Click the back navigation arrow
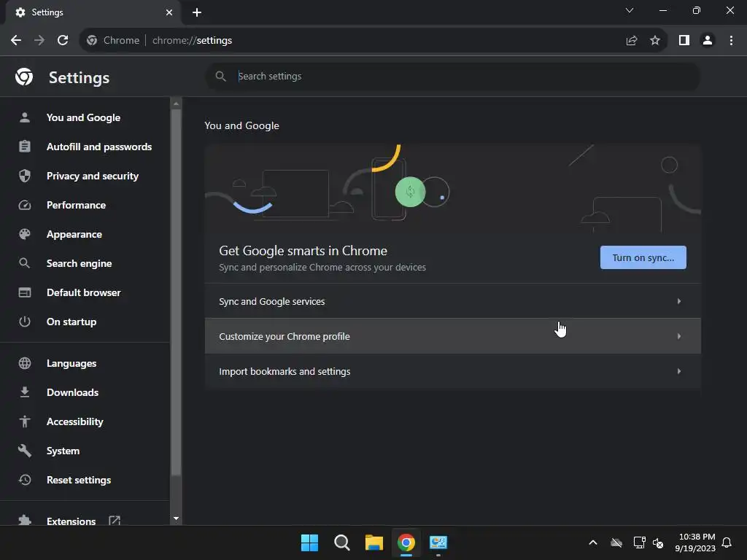The height and width of the screenshot is (560, 747). tap(16, 41)
